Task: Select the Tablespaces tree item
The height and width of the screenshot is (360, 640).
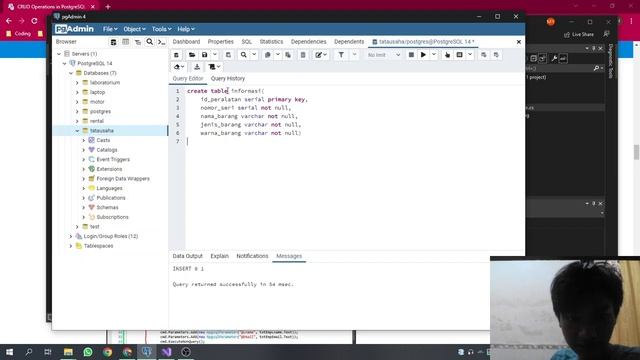Action: point(98,246)
